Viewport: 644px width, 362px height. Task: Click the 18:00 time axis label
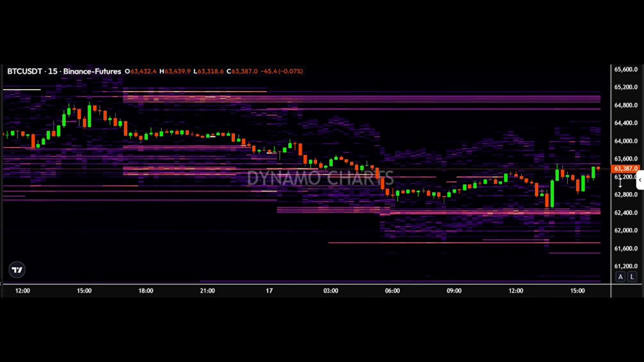click(146, 291)
